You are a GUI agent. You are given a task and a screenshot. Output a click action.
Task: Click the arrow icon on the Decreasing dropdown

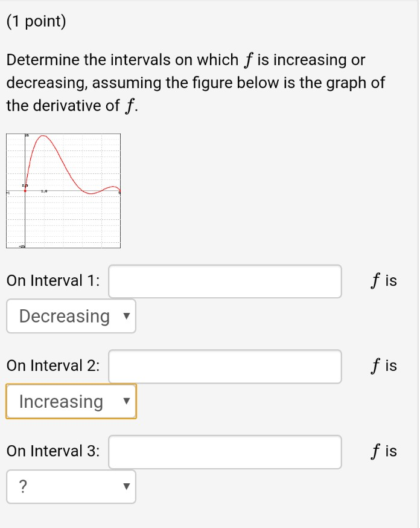tap(127, 316)
